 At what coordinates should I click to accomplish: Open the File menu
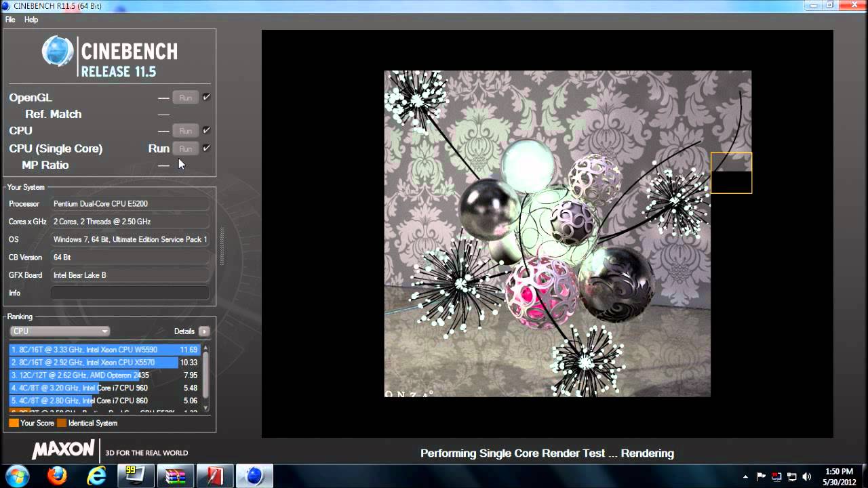(10, 20)
